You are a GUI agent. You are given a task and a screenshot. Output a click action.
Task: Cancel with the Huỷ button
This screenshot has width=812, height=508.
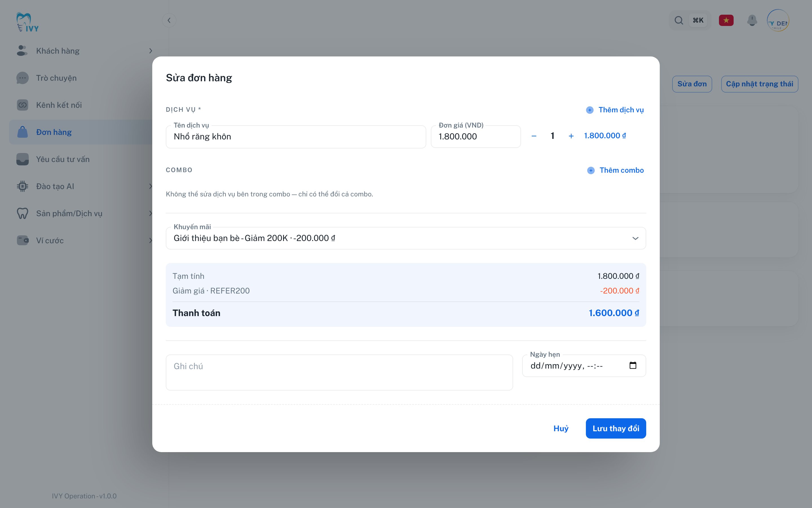click(x=561, y=428)
